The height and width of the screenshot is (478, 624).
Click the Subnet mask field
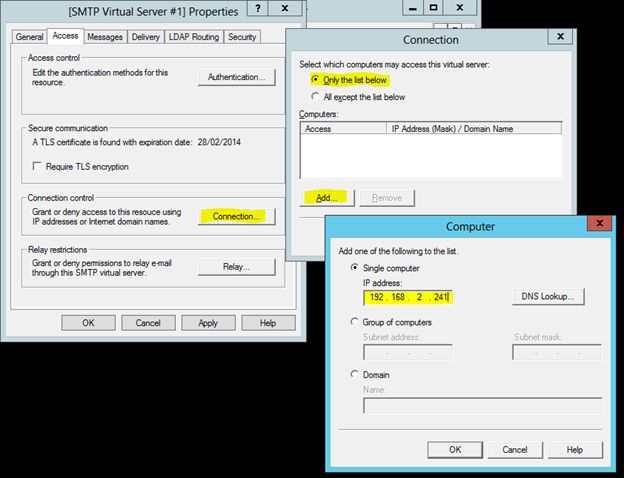pos(557,353)
